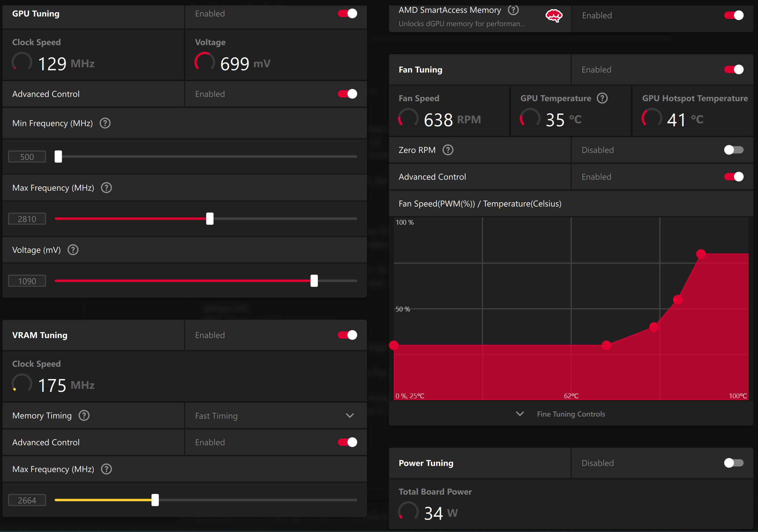
Task: Click the 638 RPM fan speed reading
Action: pyautogui.click(x=452, y=119)
